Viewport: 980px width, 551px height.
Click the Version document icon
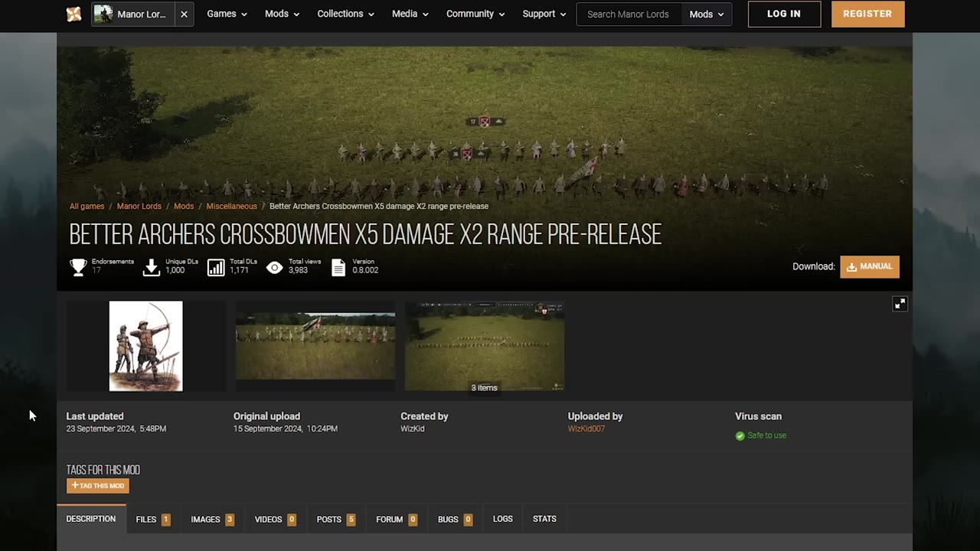point(338,267)
